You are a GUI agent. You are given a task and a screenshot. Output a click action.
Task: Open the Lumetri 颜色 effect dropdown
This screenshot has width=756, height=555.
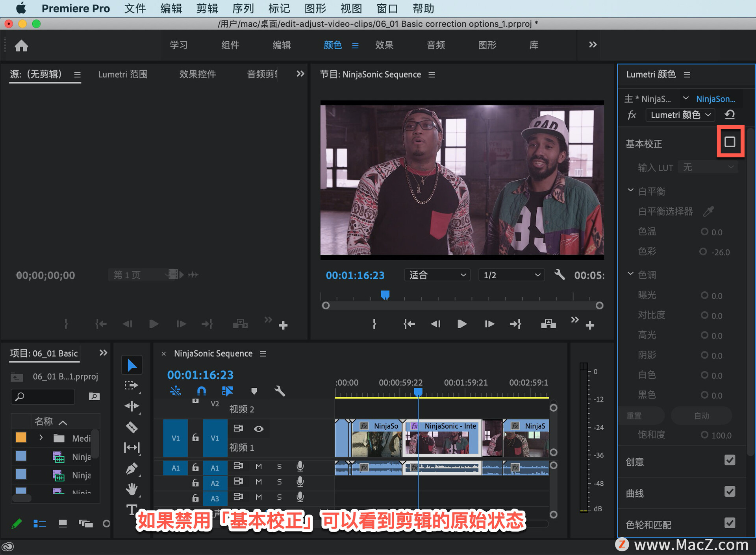coord(680,115)
